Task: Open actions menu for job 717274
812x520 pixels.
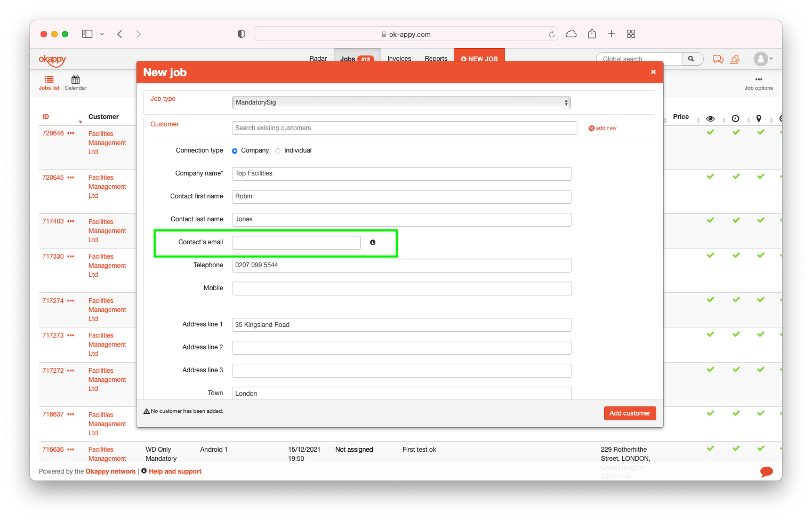Action: point(71,301)
